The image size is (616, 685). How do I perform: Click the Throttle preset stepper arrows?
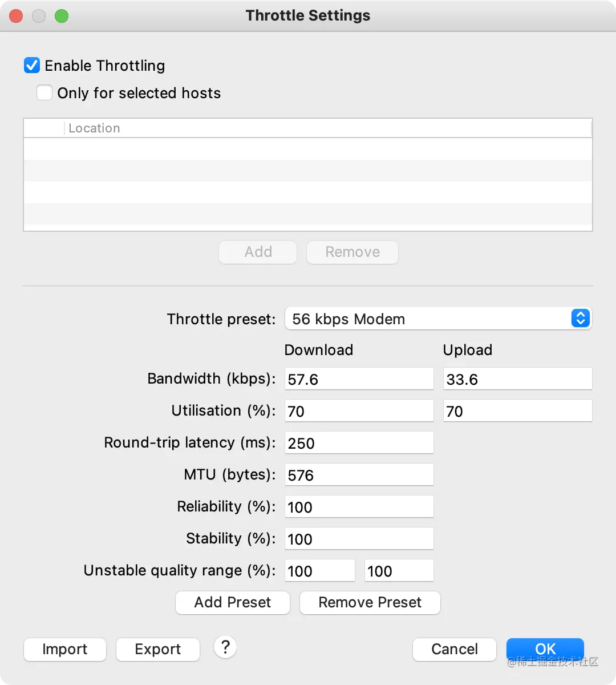[x=580, y=319]
